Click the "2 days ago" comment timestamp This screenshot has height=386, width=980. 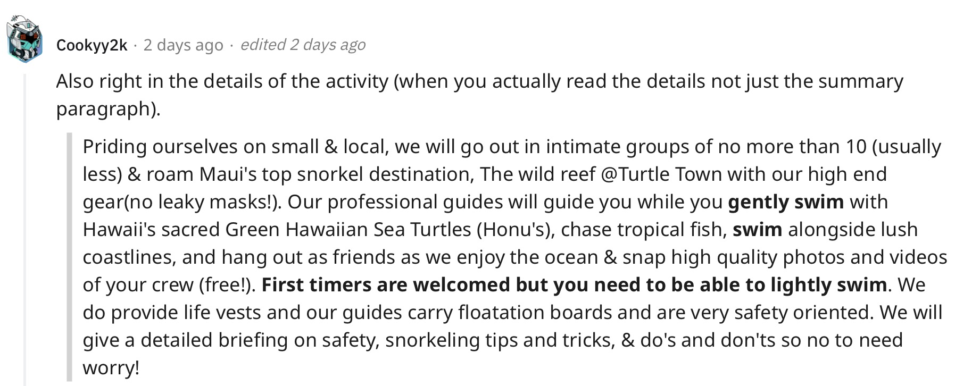click(183, 45)
